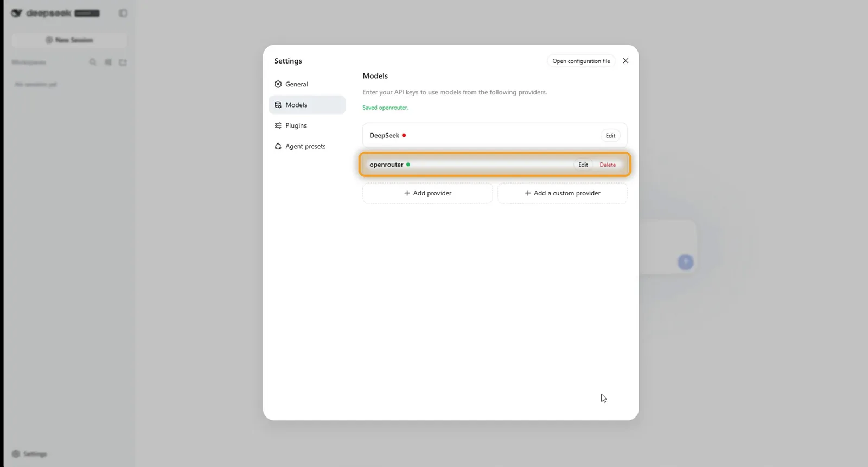Click the search icon in the background sidebar

point(93,62)
